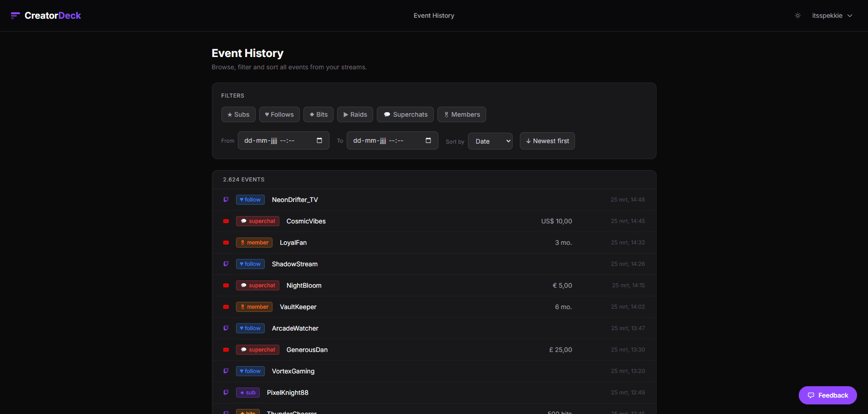Click the YouTube icon on GenerousDan row
This screenshot has height=414, width=868.
pos(226,350)
